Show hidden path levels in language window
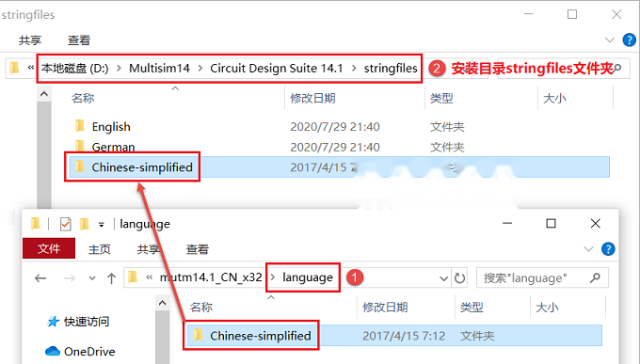This screenshot has height=364, width=640. pyautogui.click(x=150, y=277)
